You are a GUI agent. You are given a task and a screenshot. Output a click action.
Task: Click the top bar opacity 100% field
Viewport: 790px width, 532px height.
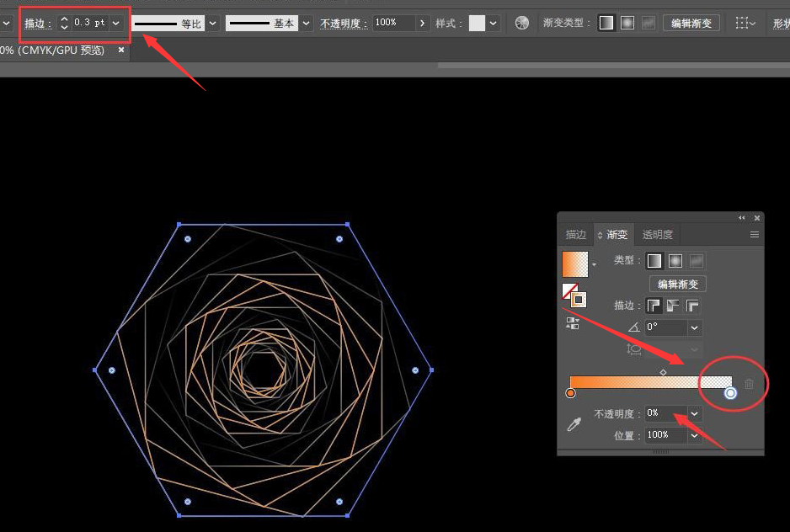394,24
